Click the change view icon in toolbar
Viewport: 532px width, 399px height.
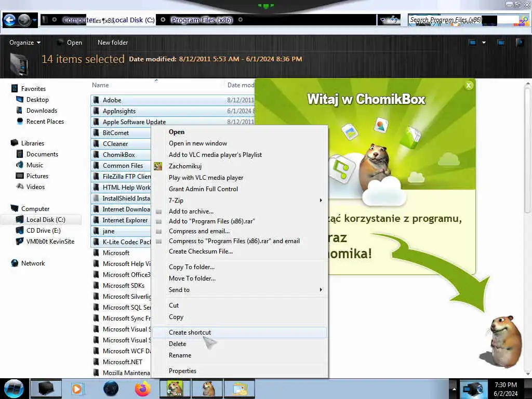[472, 43]
